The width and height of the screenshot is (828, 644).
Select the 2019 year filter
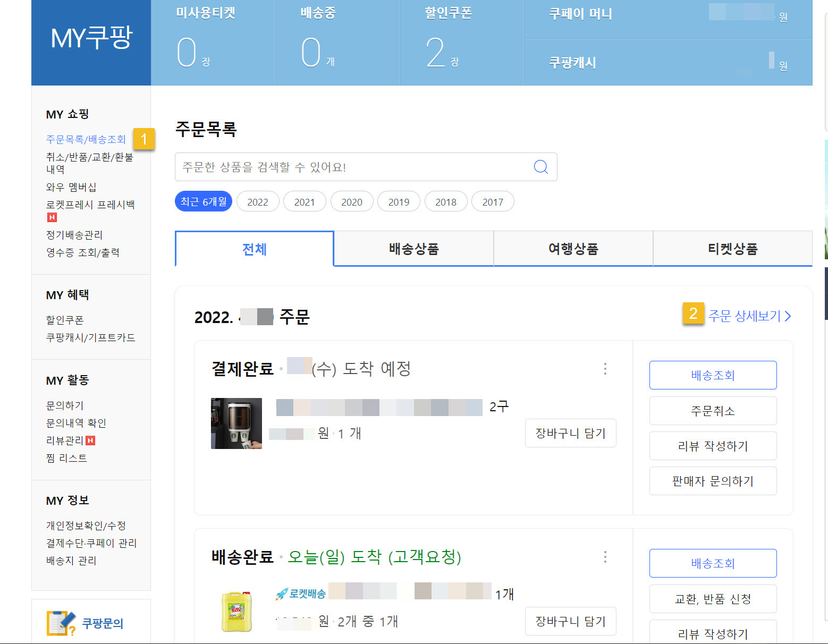coord(399,201)
